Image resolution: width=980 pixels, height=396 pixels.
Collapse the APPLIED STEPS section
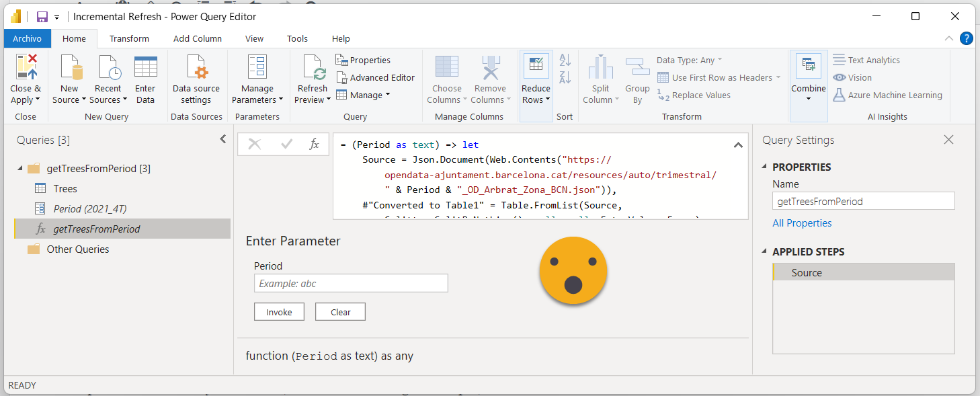764,251
